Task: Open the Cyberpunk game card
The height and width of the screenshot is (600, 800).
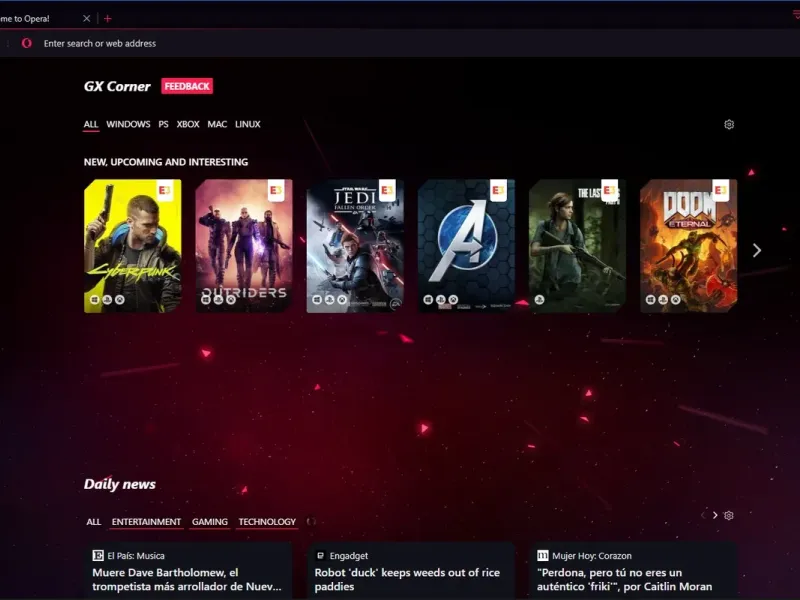Action: coord(133,246)
